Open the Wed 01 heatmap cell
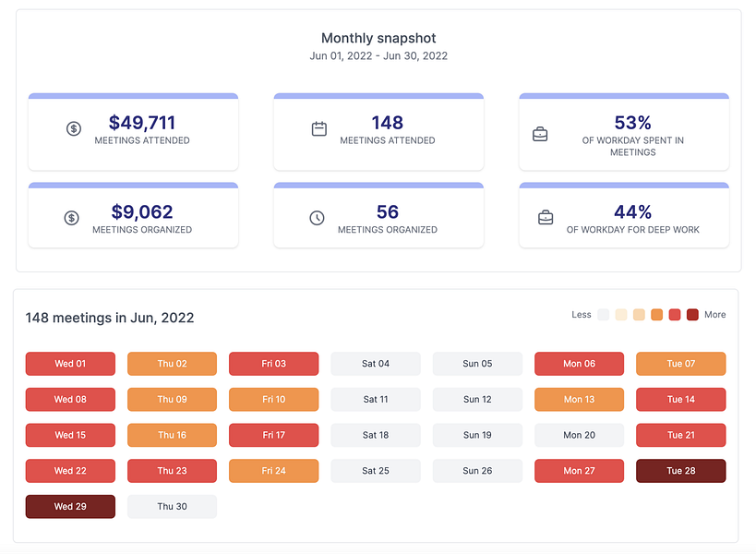The image size is (756, 554). pyautogui.click(x=70, y=364)
